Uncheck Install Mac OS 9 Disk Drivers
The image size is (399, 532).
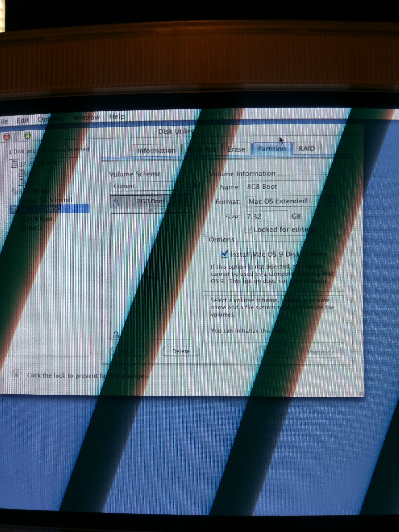click(224, 254)
